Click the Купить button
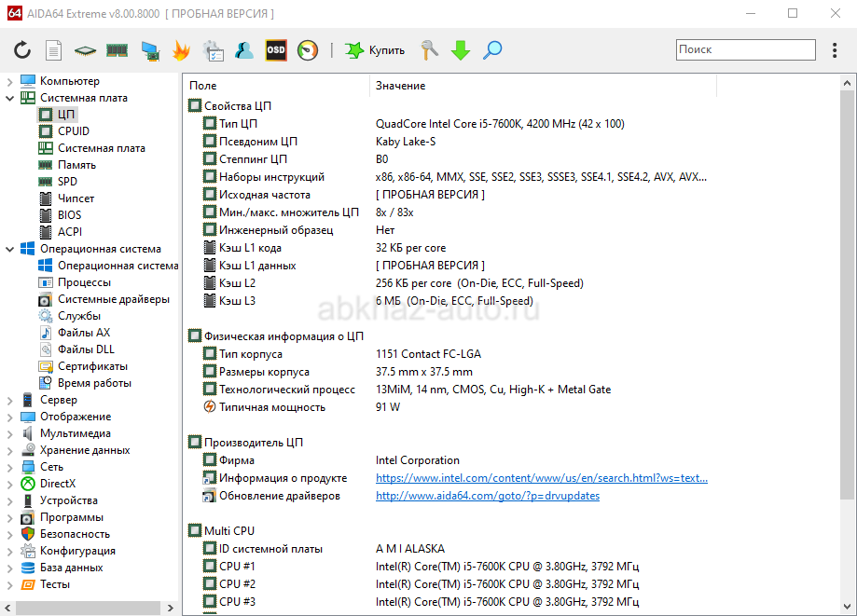 [375, 50]
